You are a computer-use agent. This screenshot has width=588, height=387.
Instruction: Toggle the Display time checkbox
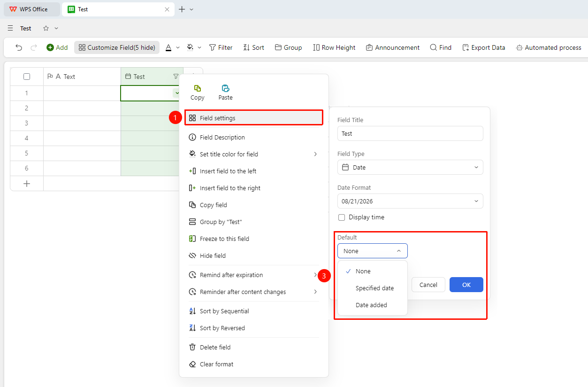(342, 217)
